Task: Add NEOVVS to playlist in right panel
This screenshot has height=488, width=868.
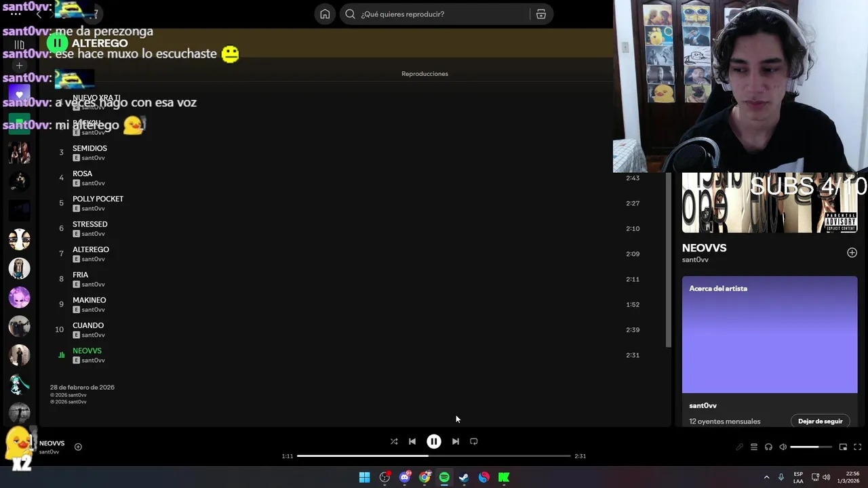Action: tap(852, 253)
